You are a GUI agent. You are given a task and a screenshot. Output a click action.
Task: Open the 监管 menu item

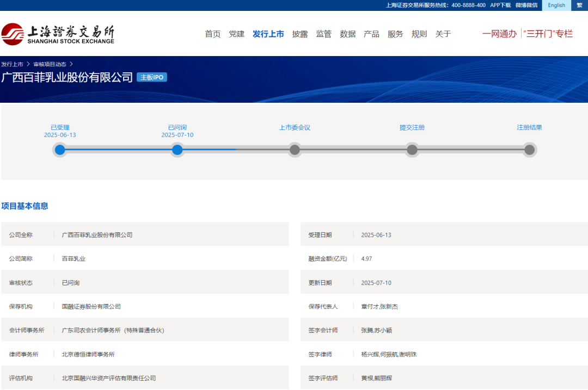pos(323,34)
